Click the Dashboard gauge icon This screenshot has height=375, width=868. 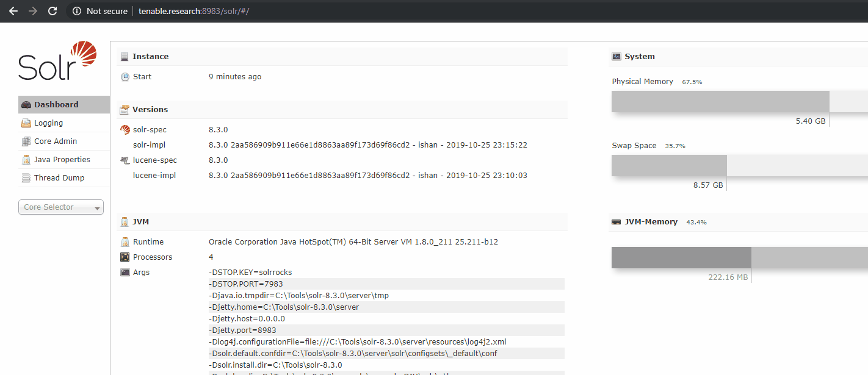tap(26, 105)
